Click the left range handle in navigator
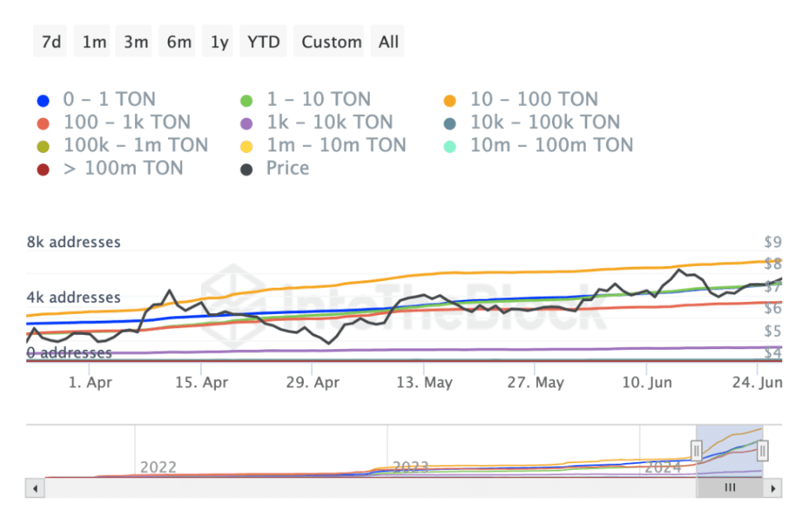 pos(696,450)
